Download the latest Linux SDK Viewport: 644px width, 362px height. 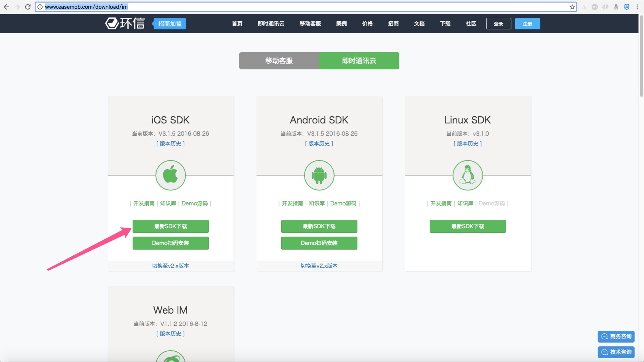click(468, 226)
